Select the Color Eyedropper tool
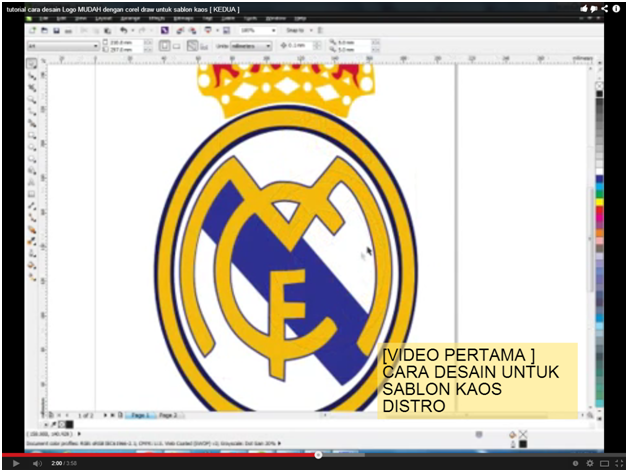The image size is (628, 472). point(32,242)
